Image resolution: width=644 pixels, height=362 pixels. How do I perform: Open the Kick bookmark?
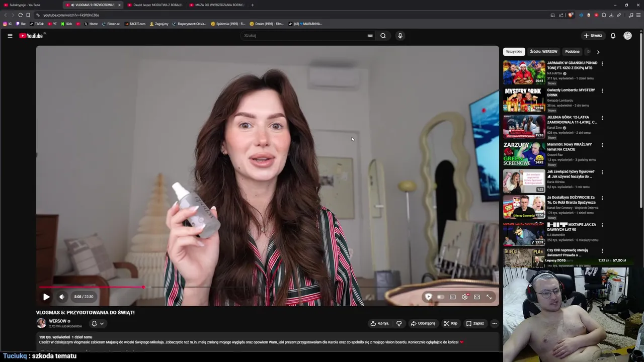pyautogui.click(x=67, y=24)
